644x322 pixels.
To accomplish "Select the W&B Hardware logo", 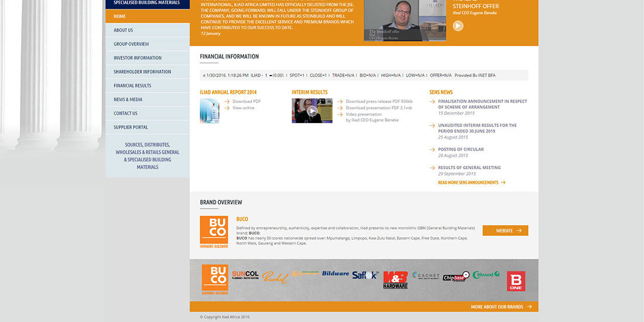I will click(395, 280).
